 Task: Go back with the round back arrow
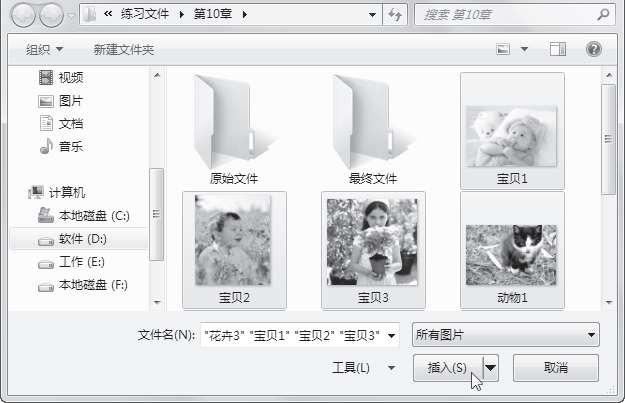pos(23,15)
